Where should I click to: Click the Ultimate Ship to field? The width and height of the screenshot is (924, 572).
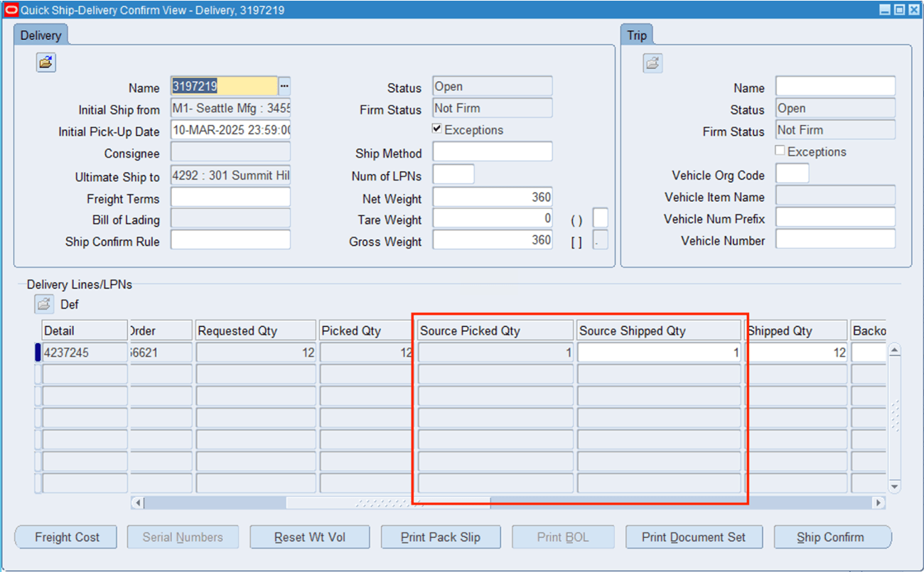pyautogui.click(x=230, y=175)
